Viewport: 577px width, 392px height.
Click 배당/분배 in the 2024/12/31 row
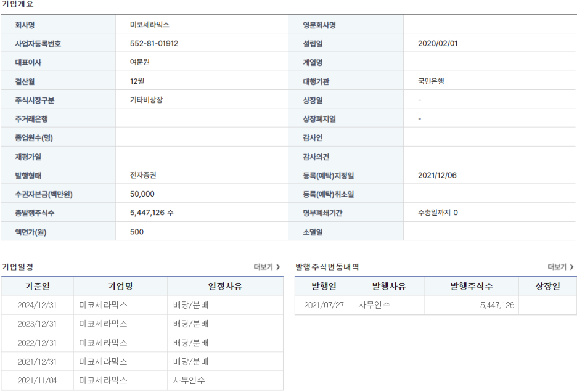point(190,305)
